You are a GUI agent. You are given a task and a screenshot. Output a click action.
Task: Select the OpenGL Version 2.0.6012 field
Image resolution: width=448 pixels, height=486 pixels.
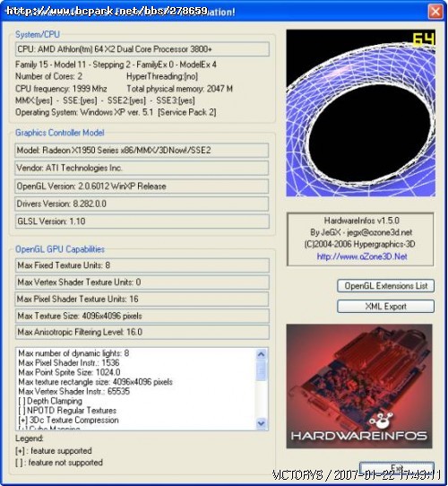pyautogui.click(x=142, y=186)
